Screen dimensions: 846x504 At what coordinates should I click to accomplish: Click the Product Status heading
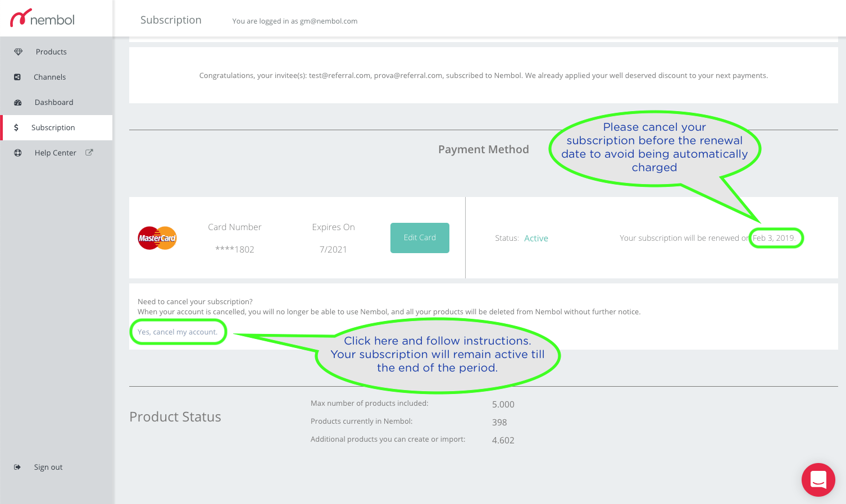(175, 417)
